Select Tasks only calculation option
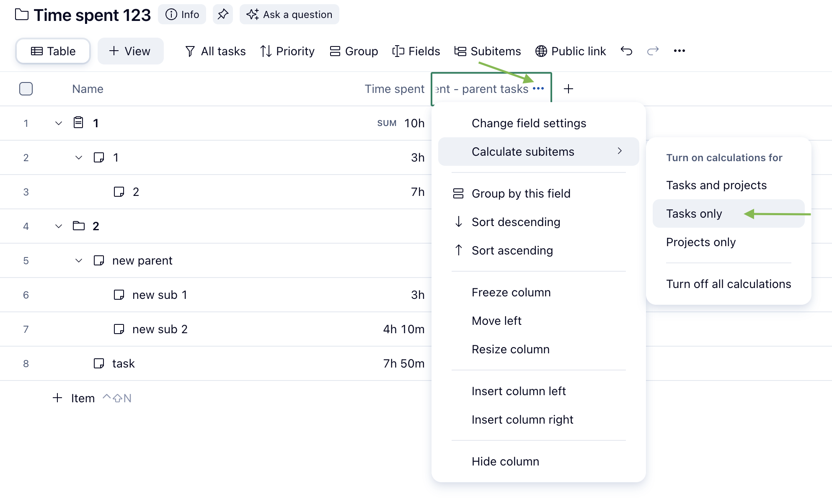The height and width of the screenshot is (504, 832). 694,213
